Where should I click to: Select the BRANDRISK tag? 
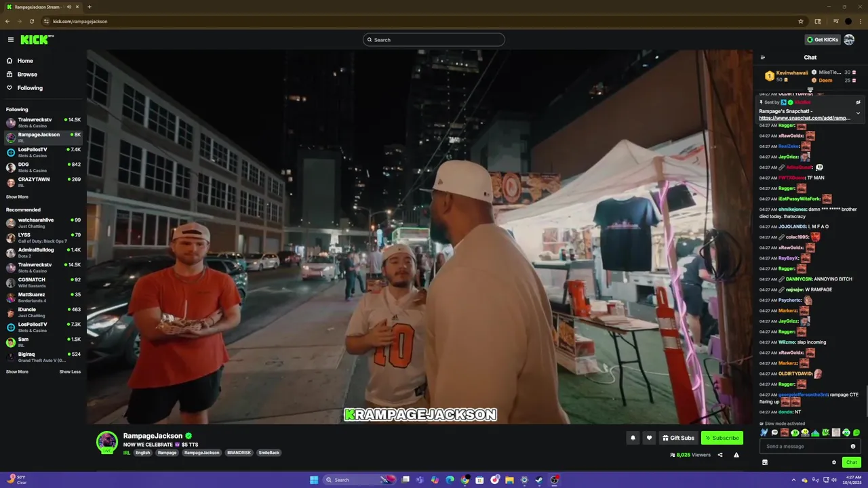(x=239, y=453)
